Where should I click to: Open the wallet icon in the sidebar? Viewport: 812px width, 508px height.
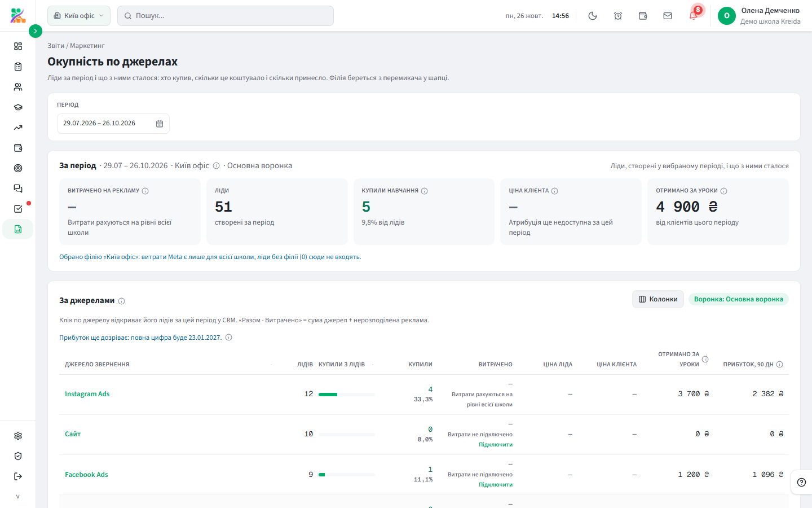18,148
